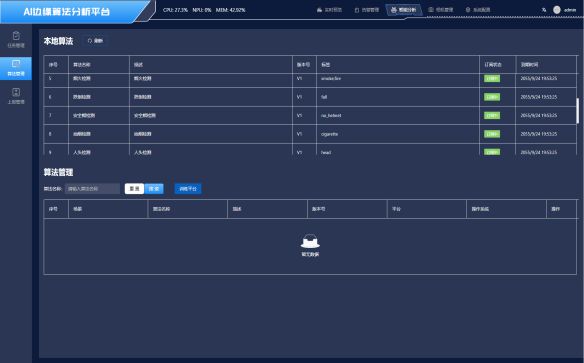Click the refresh (刷新) button next to 本地算法

pos(95,41)
